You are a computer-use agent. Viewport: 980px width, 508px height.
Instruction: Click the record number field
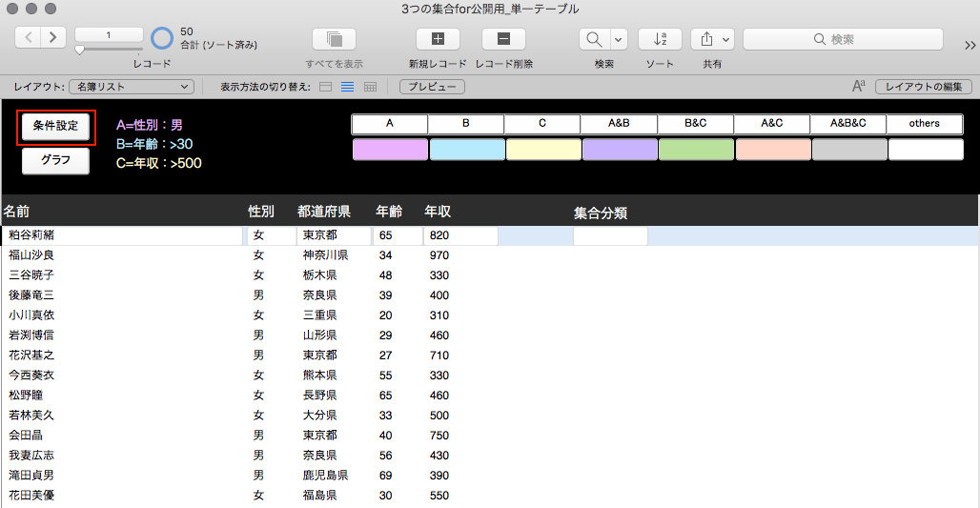pyautogui.click(x=109, y=35)
